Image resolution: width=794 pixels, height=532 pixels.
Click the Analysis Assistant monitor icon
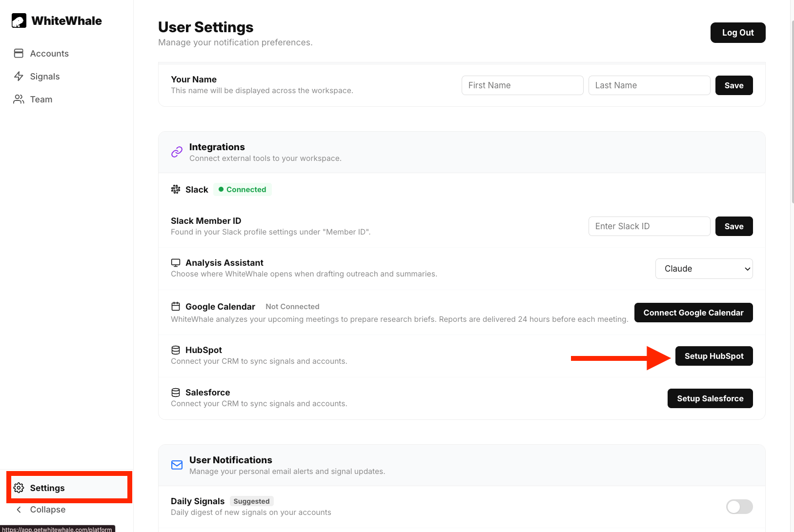176,263
